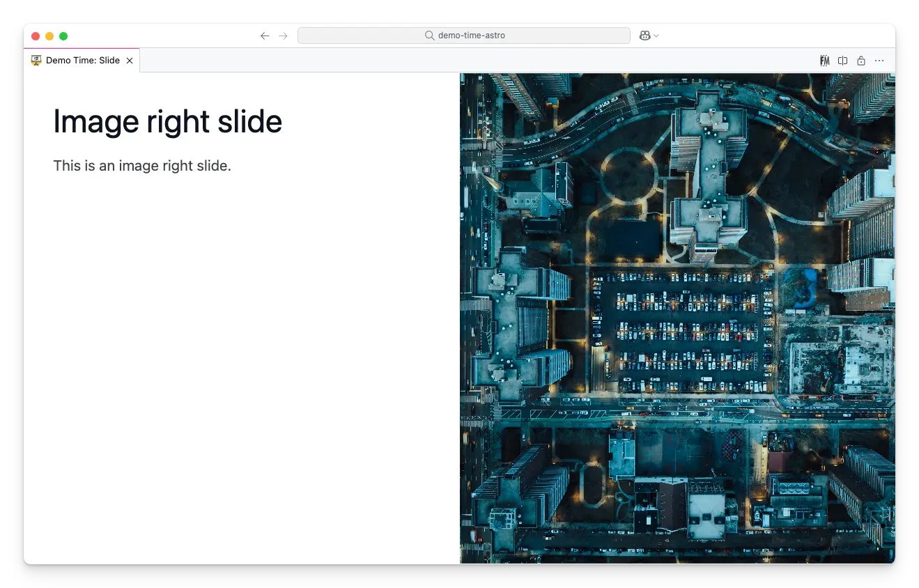Viewport: 919px width, 588px height.
Task: Click the split-view icon near the toolbar lock
Action: click(x=843, y=61)
